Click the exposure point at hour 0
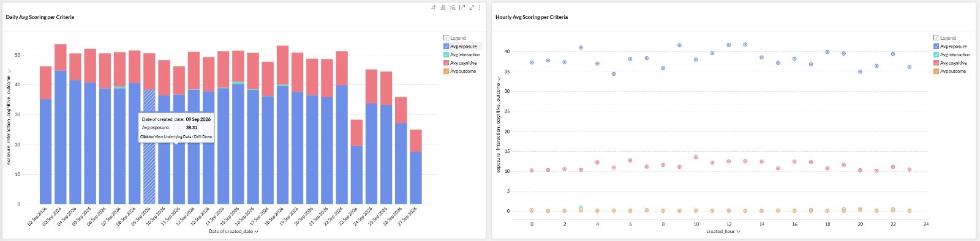 coord(532,62)
